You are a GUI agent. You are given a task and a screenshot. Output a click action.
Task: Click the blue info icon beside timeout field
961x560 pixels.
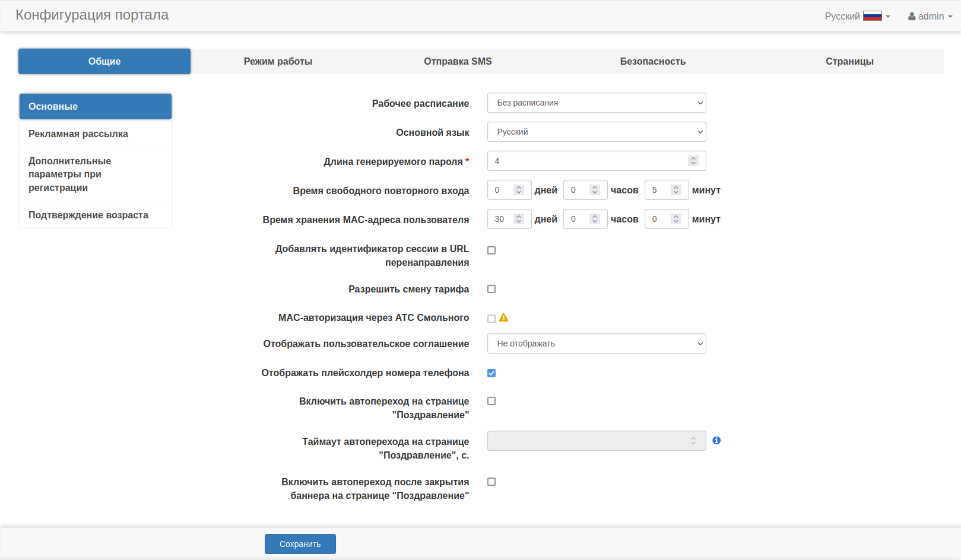click(716, 440)
